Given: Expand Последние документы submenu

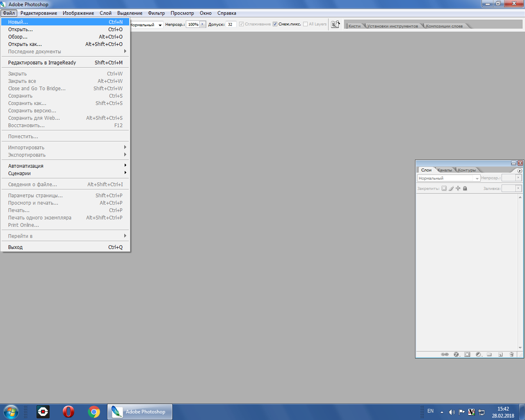Looking at the screenshot, I should pos(65,52).
